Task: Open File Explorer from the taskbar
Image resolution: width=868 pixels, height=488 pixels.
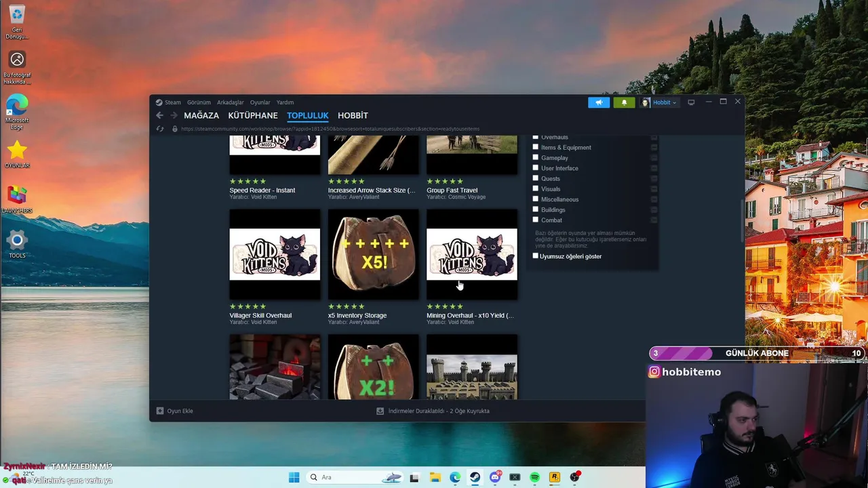Action: coord(435,477)
